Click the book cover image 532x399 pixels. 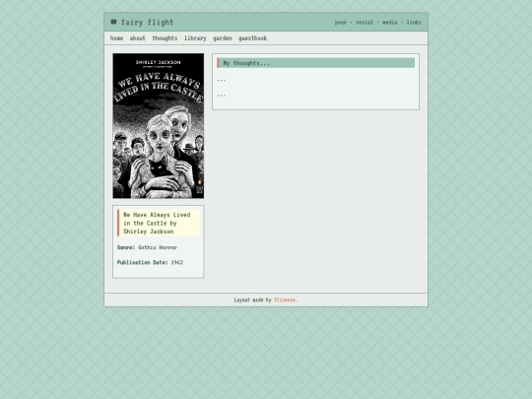(159, 125)
